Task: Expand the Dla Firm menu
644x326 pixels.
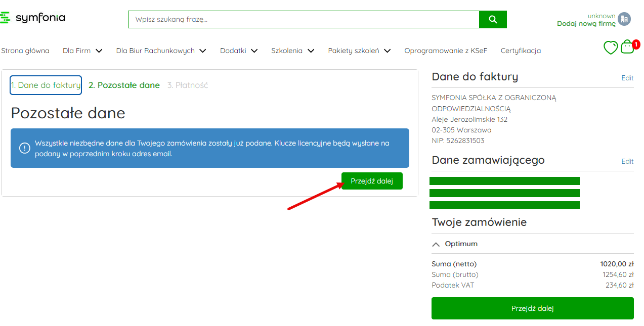Action: [82, 51]
